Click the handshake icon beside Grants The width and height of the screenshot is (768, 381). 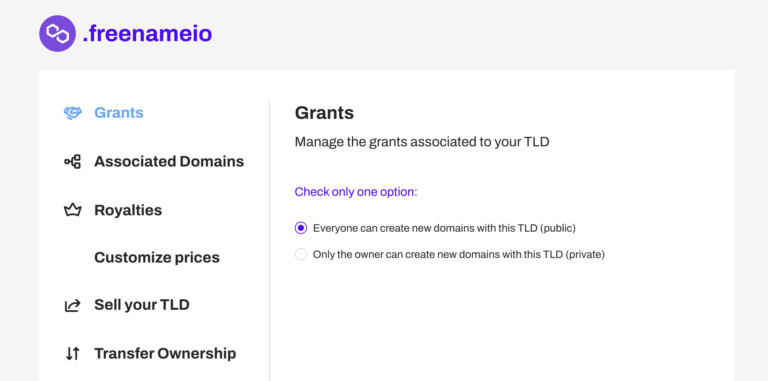click(x=72, y=113)
